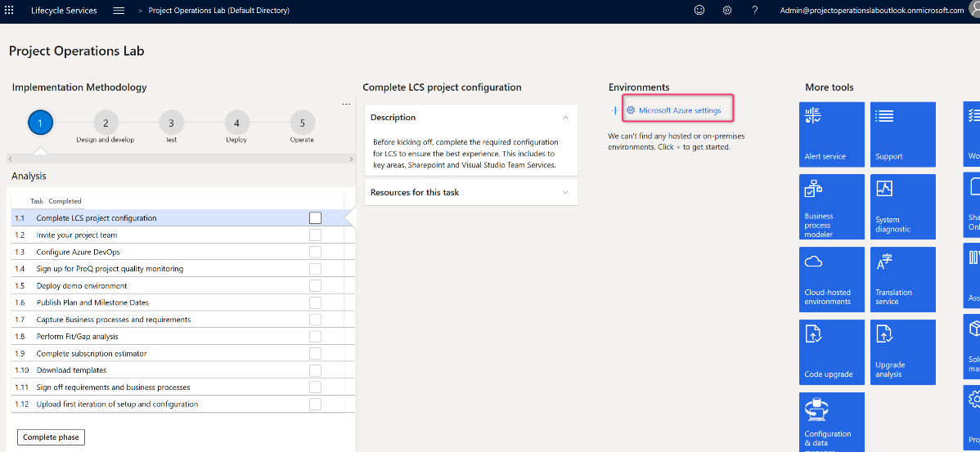Click the Completed column header
The height and width of the screenshot is (452, 980).
65,201
